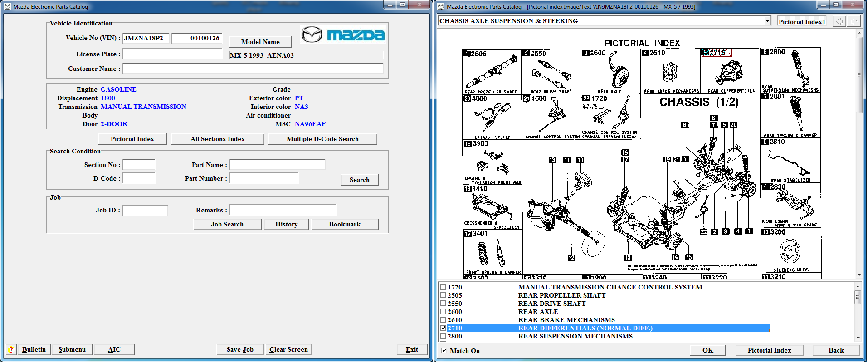Open the Submenu button
This screenshot has height=363, width=868.
tap(72, 349)
